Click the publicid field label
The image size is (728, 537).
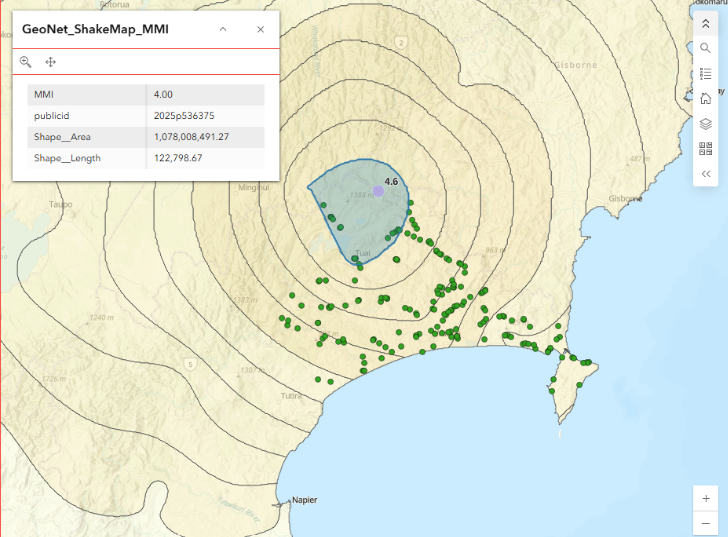click(52, 116)
